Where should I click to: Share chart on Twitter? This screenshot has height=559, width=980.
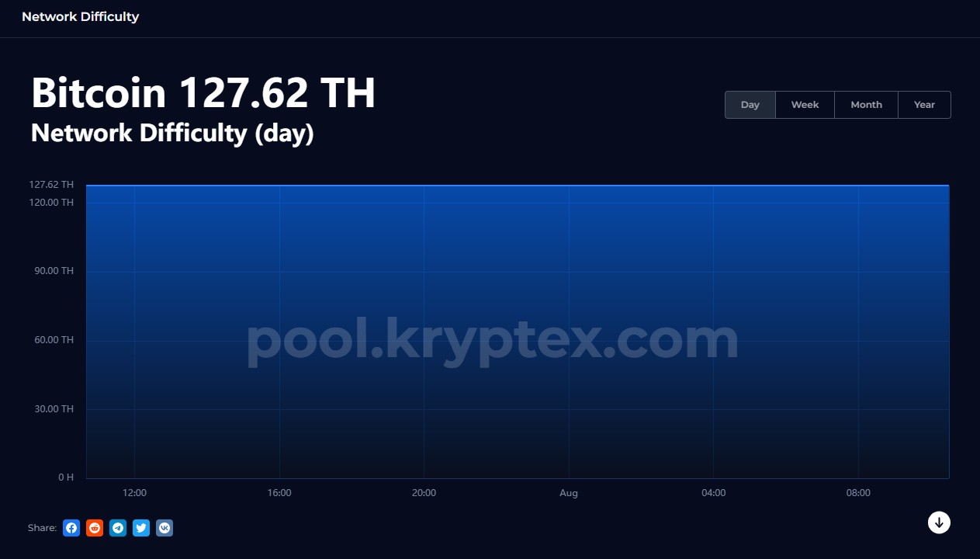[141, 528]
